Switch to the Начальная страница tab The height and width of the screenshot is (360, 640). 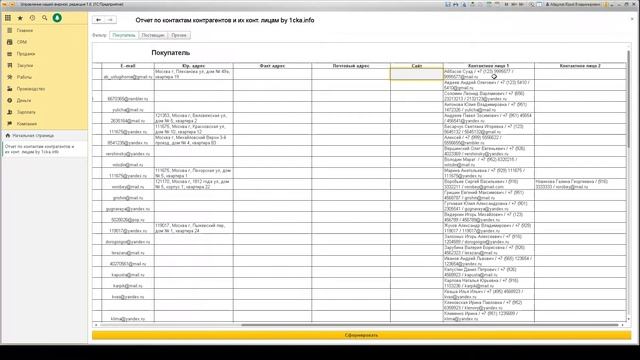point(33,135)
